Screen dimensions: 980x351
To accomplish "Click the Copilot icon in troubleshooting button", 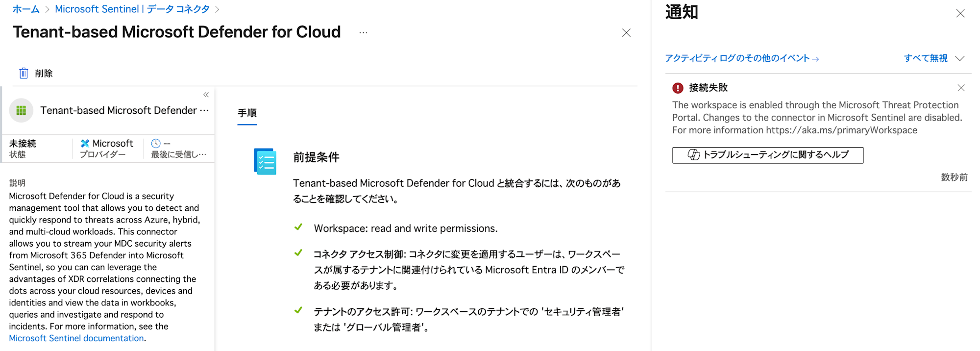I will (x=694, y=155).
